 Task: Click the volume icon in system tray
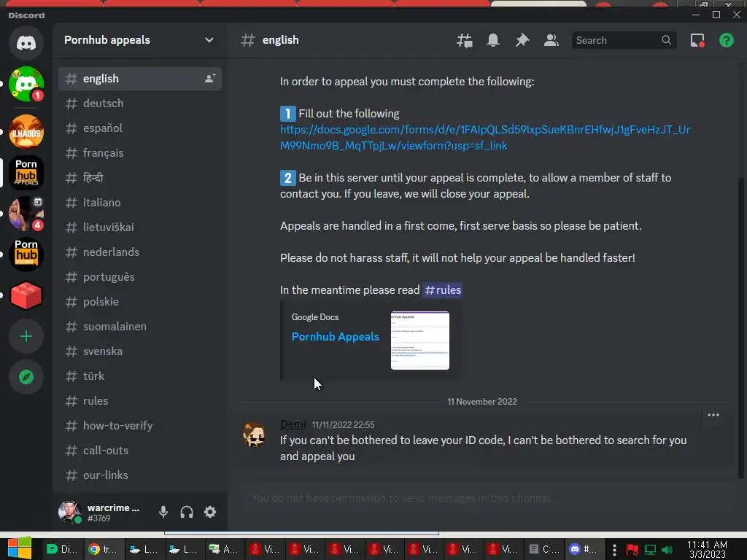pyautogui.click(x=667, y=550)
